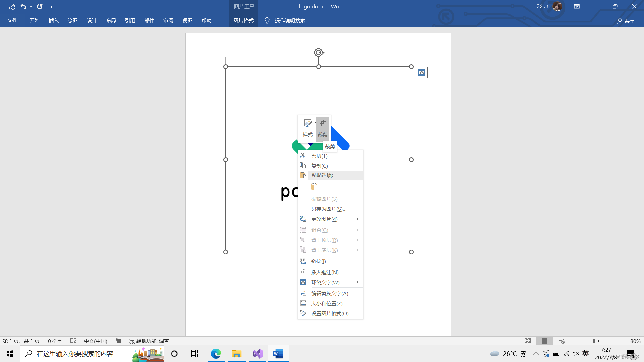Click the Undo icon in quick access toolbar
The width and height of the screenshot is (644, 362).
click(23, 6)
